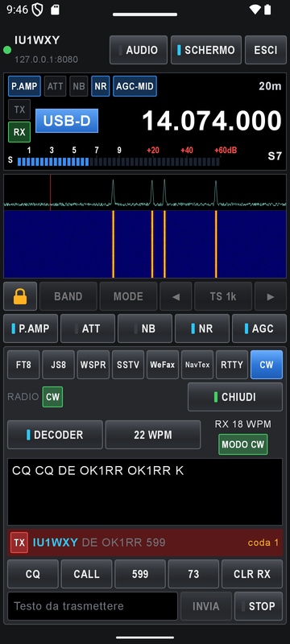Change tuning step TS 1k

pyautogui.click(x=223, y=296)
